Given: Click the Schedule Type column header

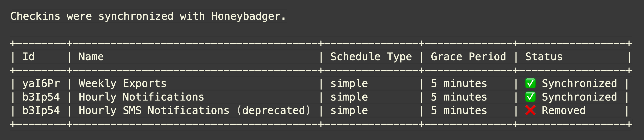Looking at the screenshot, I should [371, 57].
